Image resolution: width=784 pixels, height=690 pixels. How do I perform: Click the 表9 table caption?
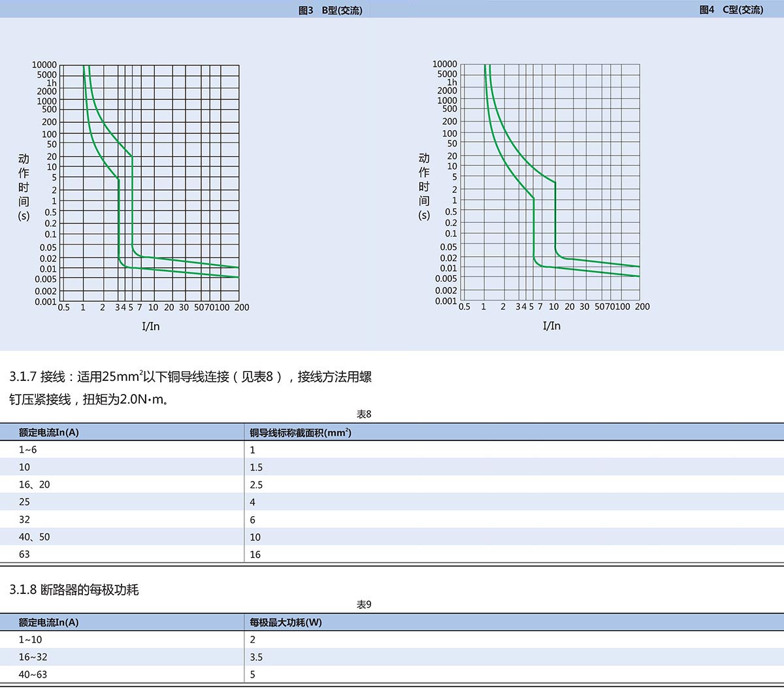[364, 604]
